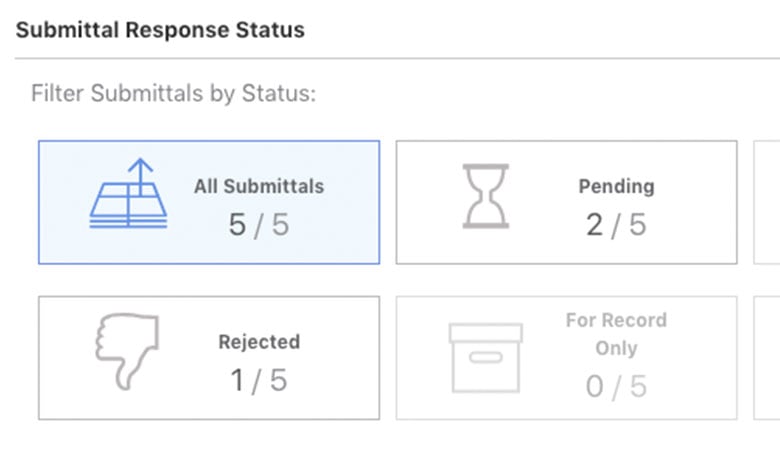The image size is (780, 456).
Task: Select the All Submittals filter label
Action: click(x=259, y=186)
